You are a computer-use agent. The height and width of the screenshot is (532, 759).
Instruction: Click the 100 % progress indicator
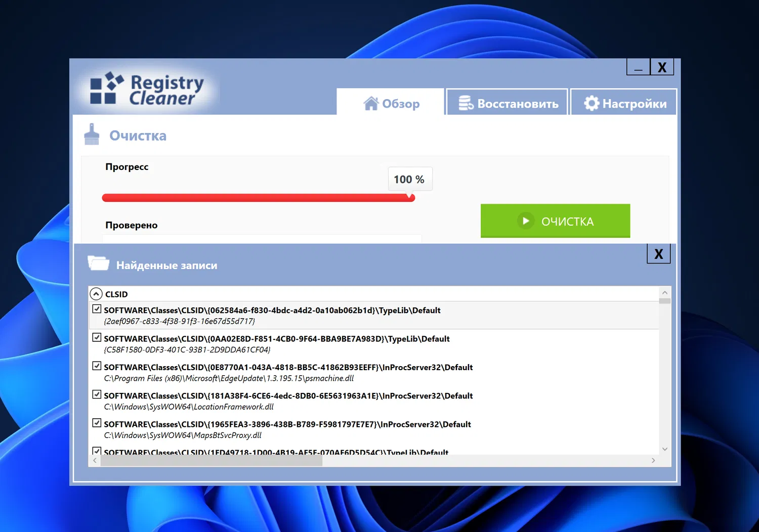pos(410,179)
